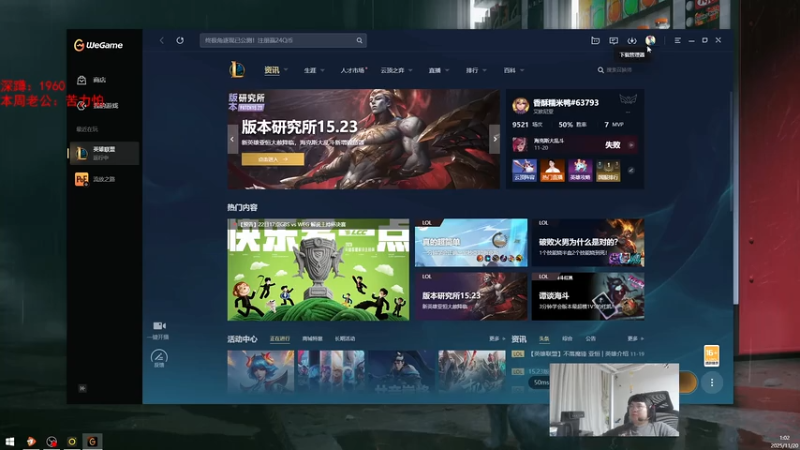Viewport: 800px width, 450px height.
Task: Open the download manager icon
Action: 632,40
